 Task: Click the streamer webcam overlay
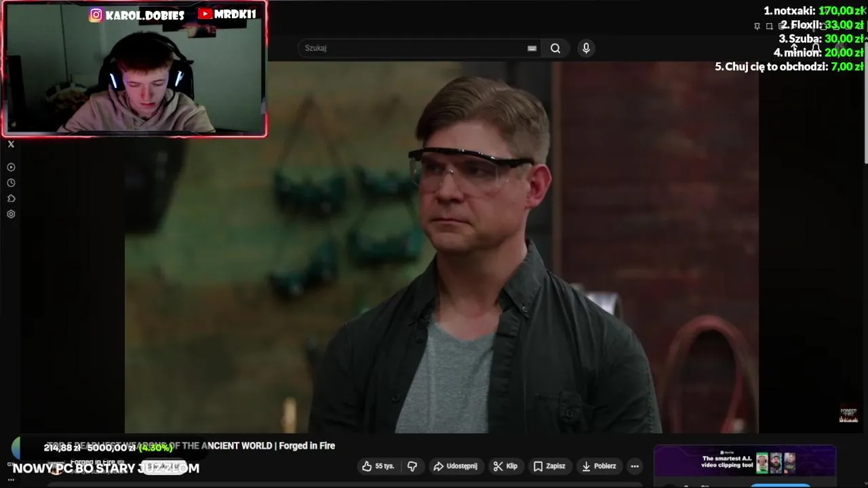(134, 69)
